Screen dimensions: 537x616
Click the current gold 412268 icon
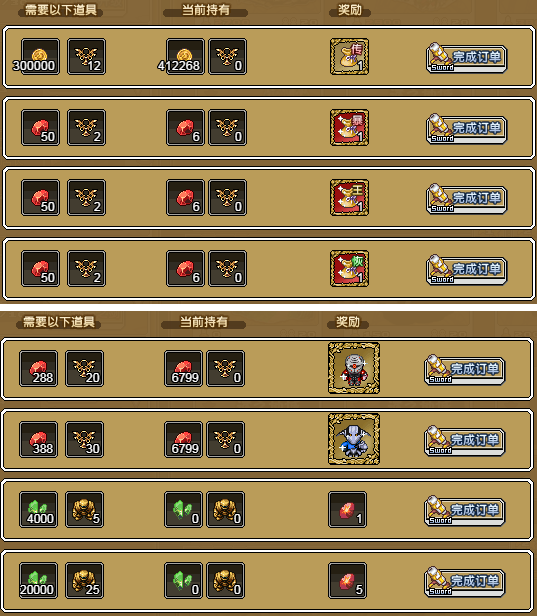tap(185, 57)
